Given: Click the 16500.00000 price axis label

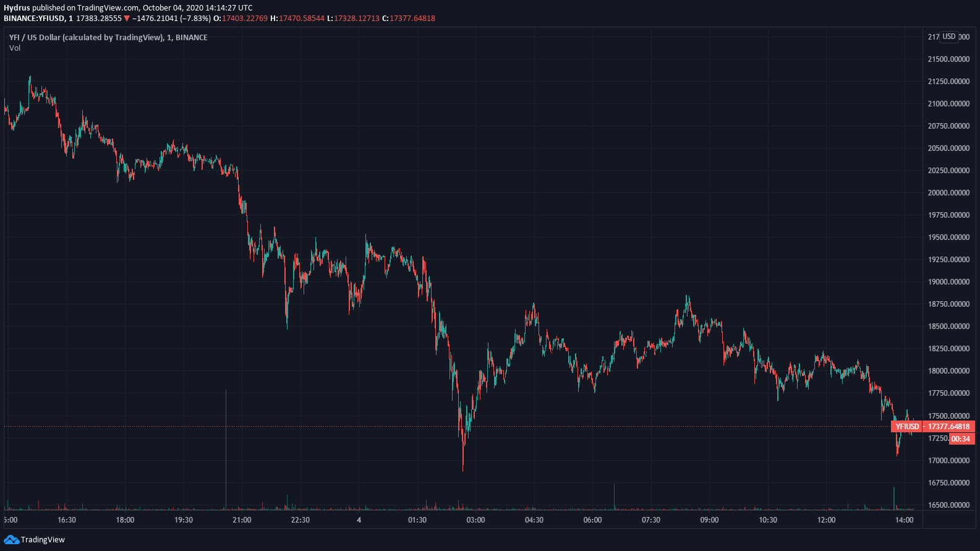Looking at the screenshot, I should (x=948, y=505).
